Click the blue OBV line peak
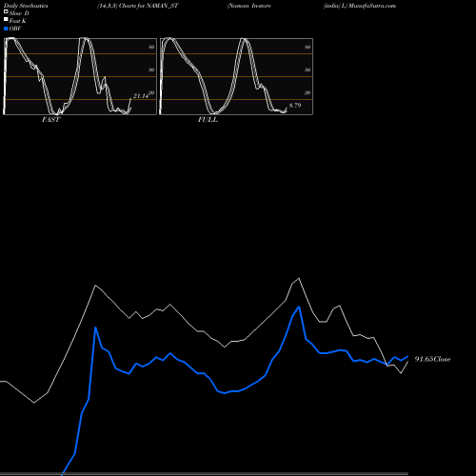This screenshot has width=476, height=476. coord(299,307)
